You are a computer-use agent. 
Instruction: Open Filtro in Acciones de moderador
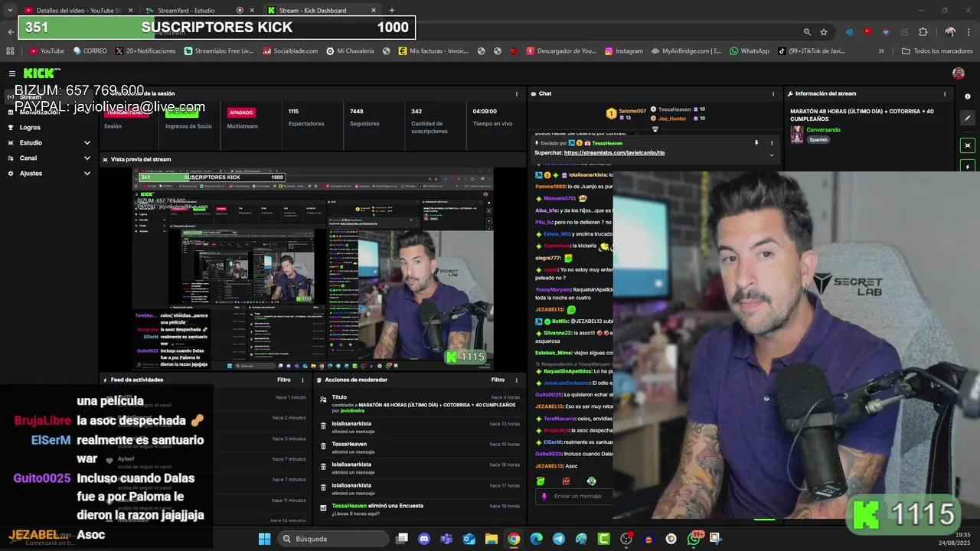(498, 380)
